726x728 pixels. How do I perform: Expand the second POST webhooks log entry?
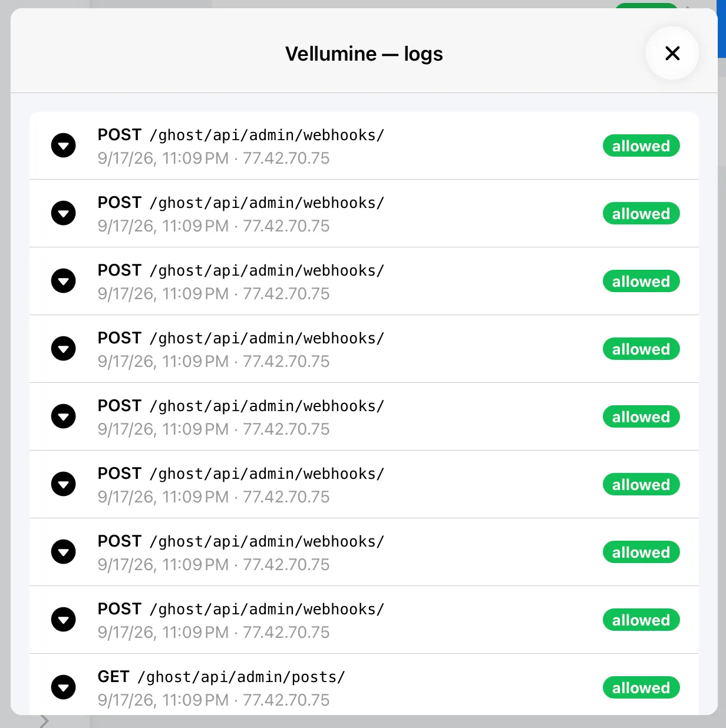(63, 213)
